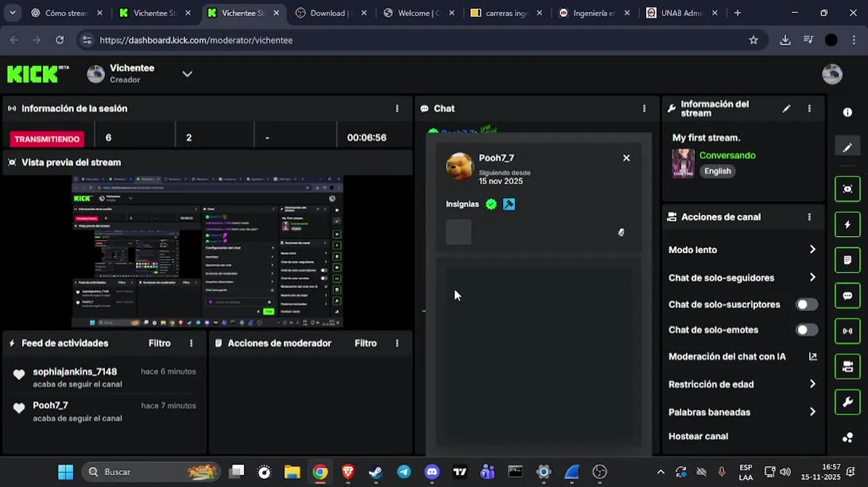Open Telegram from the taskbar
Image resolution: width=868 pixels, height=487 pixels.
(x=404, y=471)
